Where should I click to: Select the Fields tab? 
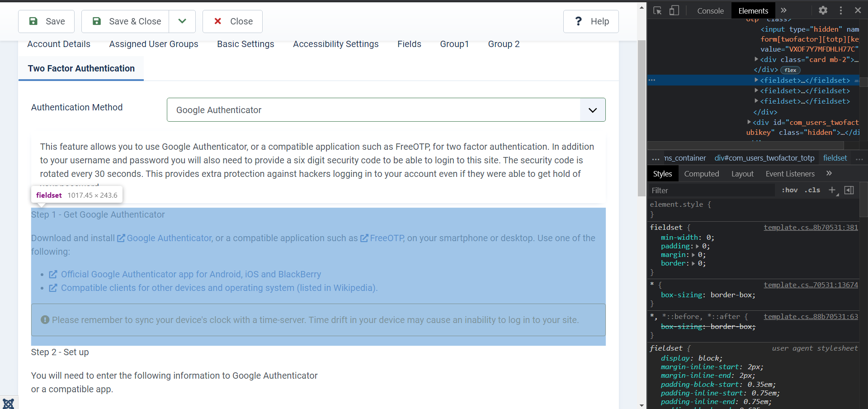click(409, 44)
